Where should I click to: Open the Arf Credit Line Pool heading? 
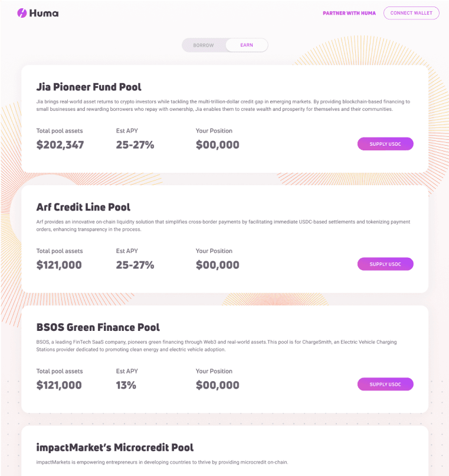[x=83, y=208]
